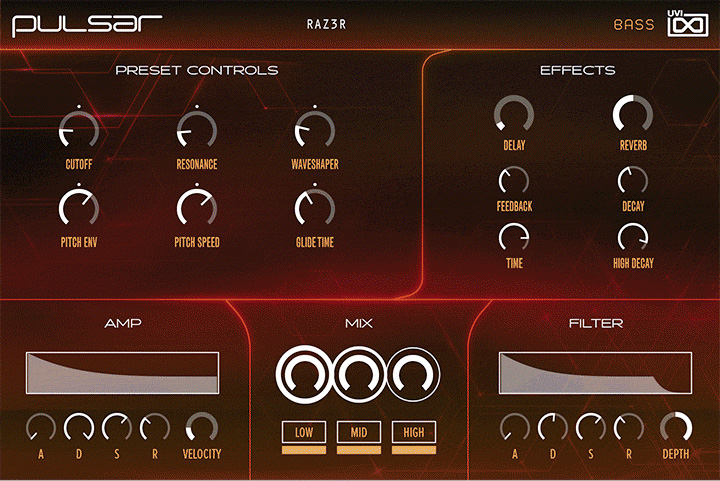Click the UVI logo icon
This screenshot has width=720, height=481.
point(687,23)
